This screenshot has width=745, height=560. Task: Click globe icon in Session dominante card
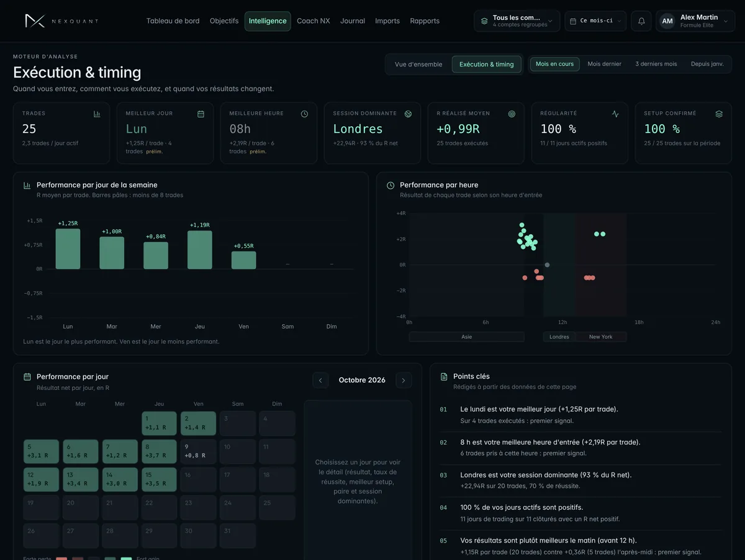[x=408, y=114]
